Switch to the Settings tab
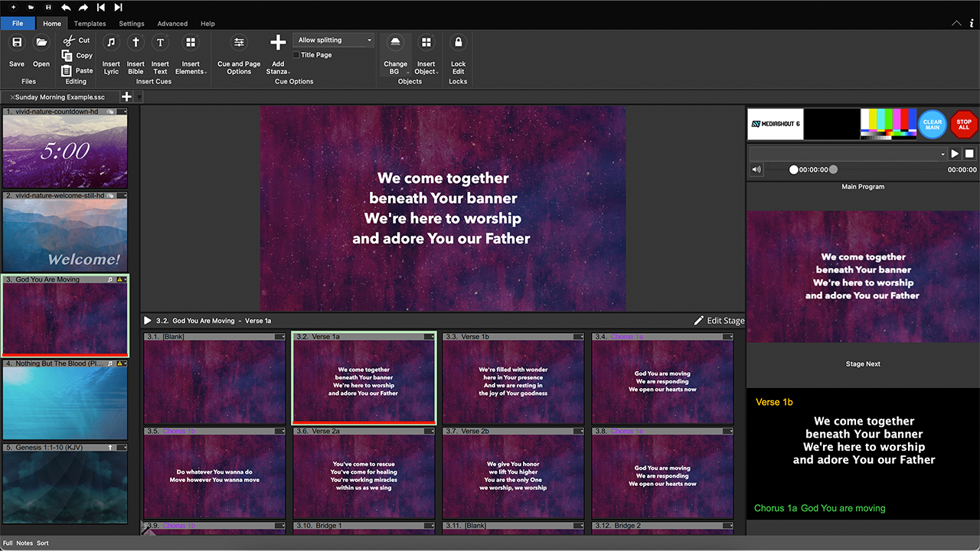 pyautogui.click(x=132, y=24)
